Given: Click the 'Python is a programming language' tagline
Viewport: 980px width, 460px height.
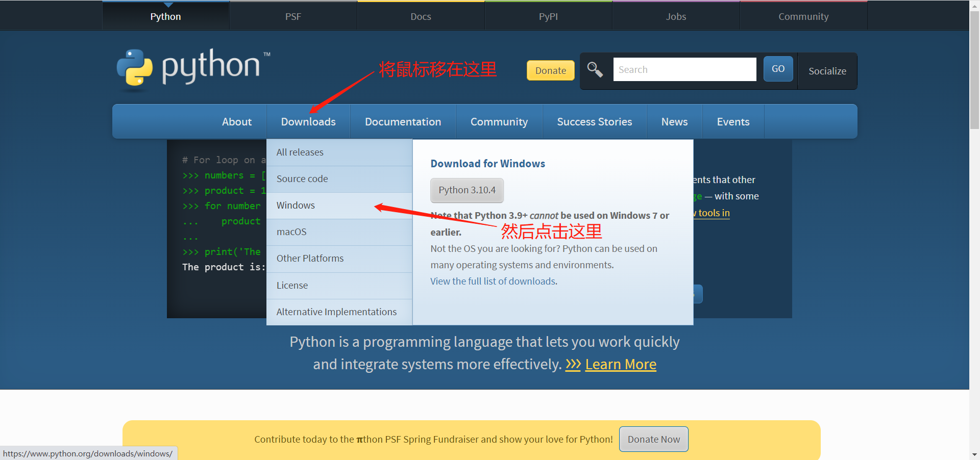Looking at the screenshot, I should click(485, 353).
